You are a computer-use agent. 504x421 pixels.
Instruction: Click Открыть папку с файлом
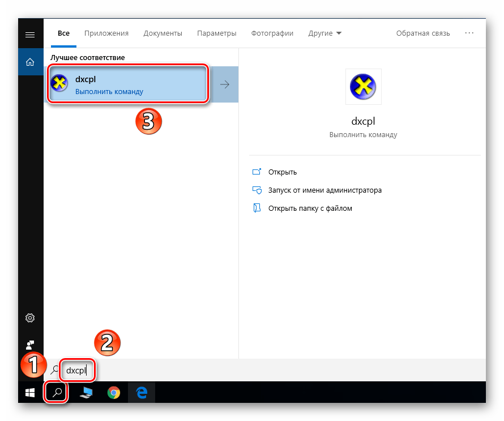point(310,209)
